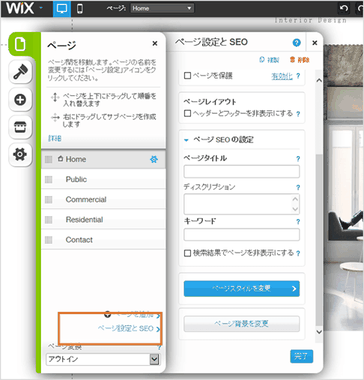Click description text area scroll up arrow
Image resolution: width=364 pixels, height=380 pixels.
click(295, 199)
